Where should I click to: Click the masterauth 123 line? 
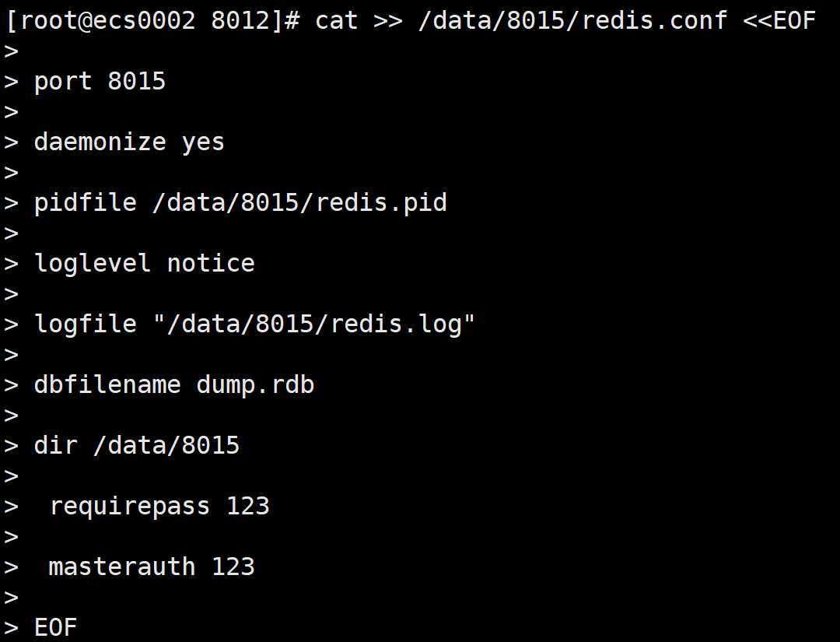click(151, 567)
